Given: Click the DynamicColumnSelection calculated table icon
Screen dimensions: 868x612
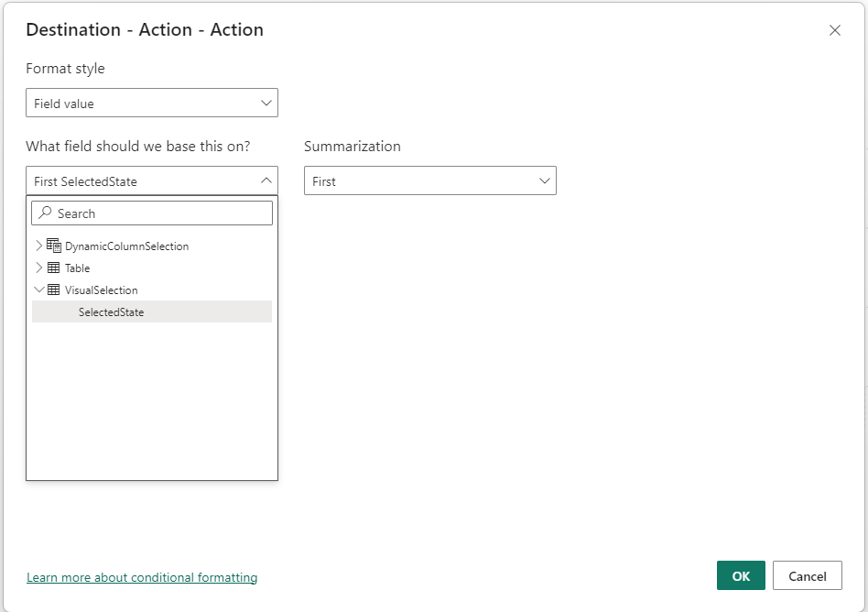Looking at the screenshot, I should [54, 246].
